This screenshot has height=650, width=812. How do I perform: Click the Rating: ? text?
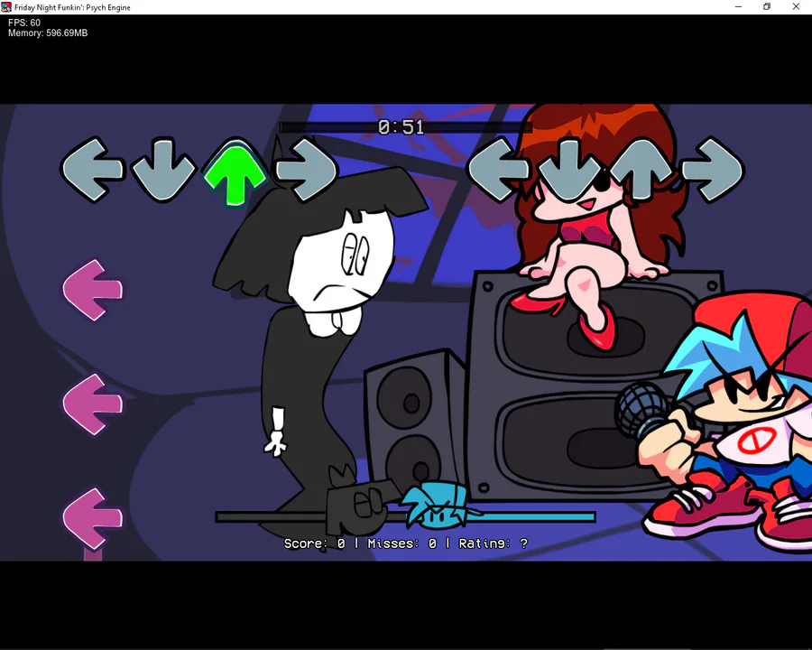tap(494, 543)
